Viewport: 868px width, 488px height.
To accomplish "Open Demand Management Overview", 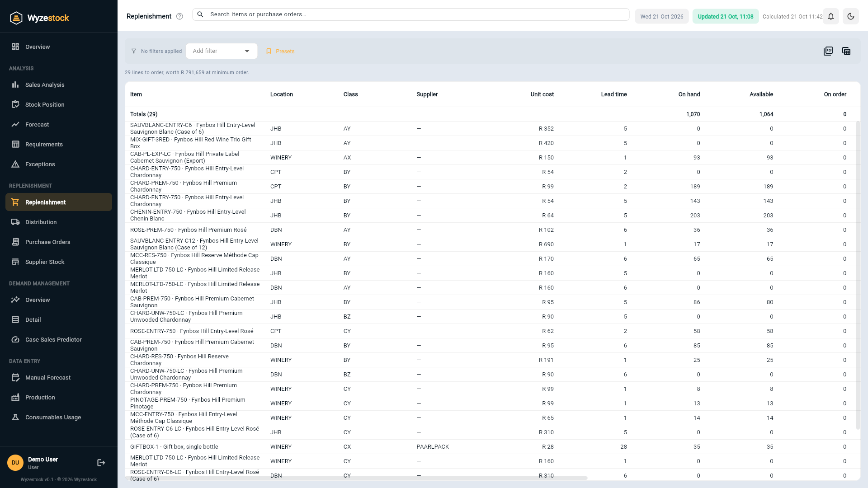I will tap(59, 300).
